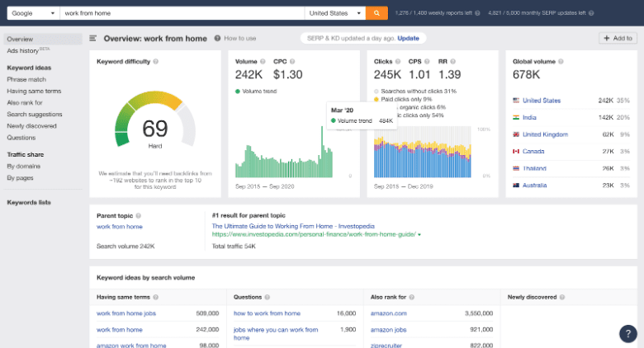Open parent topic work from home link
Screen dimensions: 644x348
120,227
